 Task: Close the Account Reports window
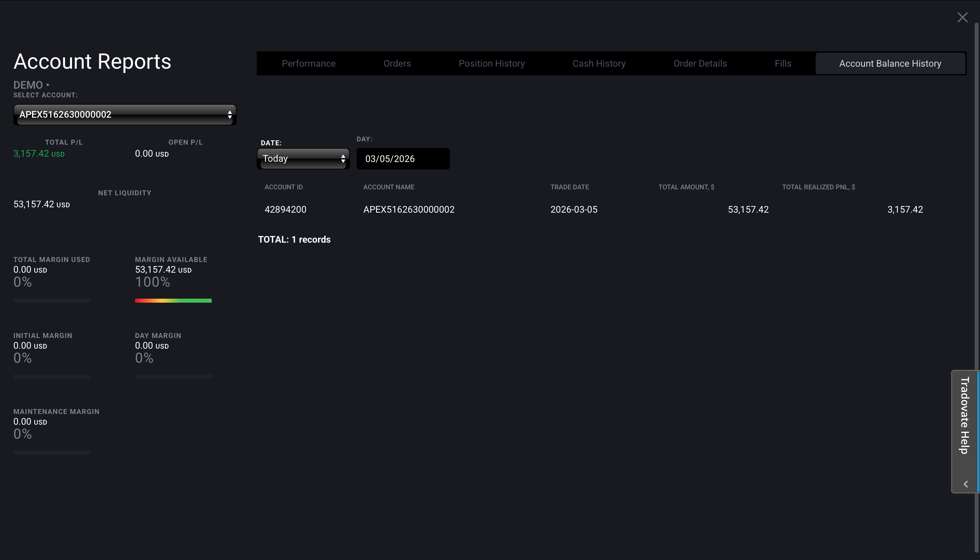pyautogui.click(x=962, y=17)
